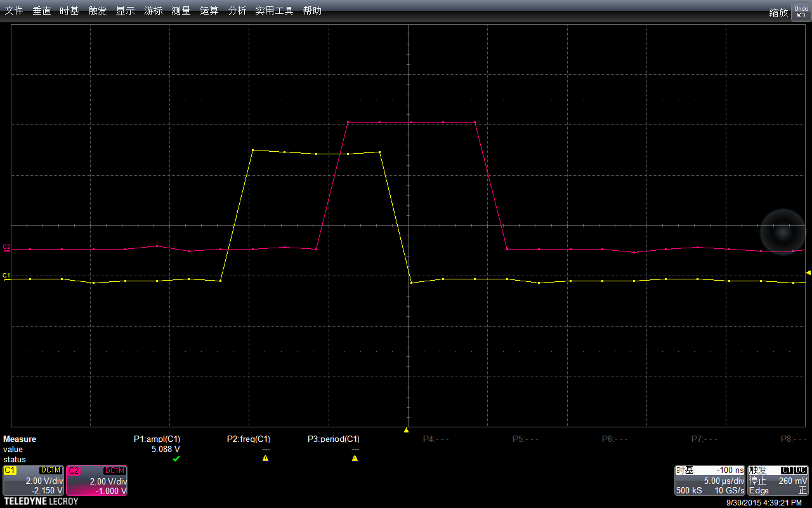Select the empty P5 measurement slot
The height and width of the screenshot is (508, 812).
coord(525,439)
